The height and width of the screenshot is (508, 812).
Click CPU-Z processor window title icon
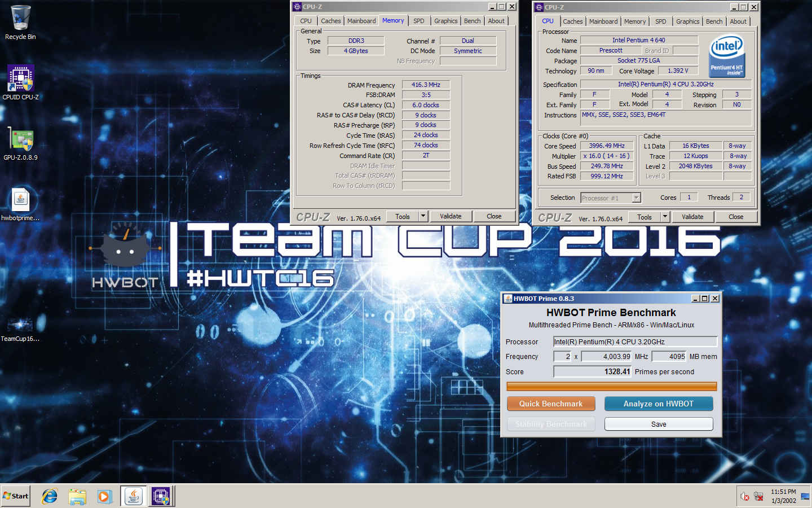click(x=539, y=7)
